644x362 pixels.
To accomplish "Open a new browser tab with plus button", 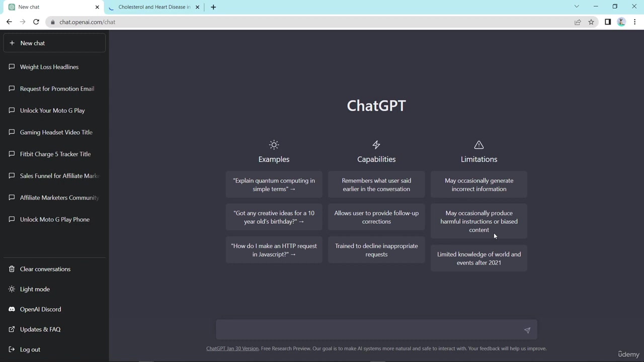I will coord(213,7).
